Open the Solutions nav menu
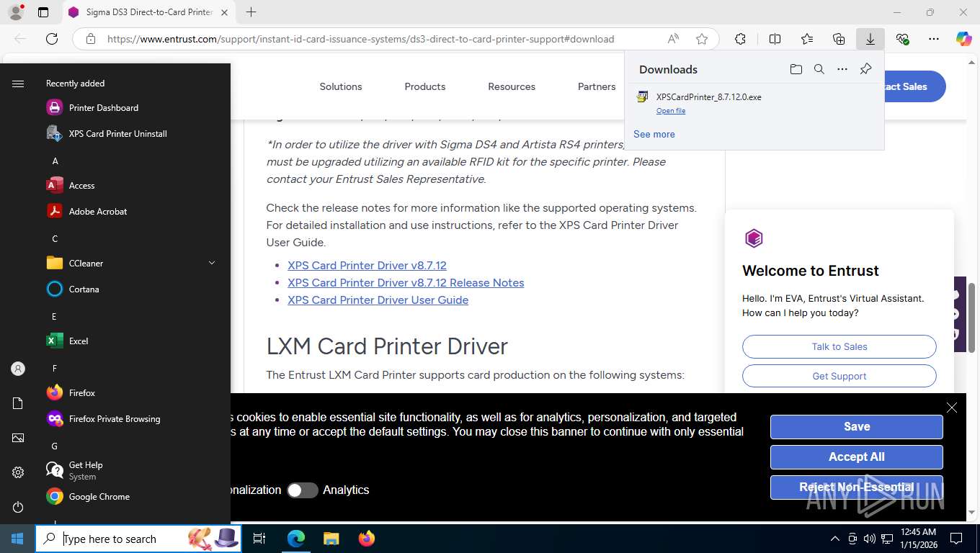 [x=341, y=86]
